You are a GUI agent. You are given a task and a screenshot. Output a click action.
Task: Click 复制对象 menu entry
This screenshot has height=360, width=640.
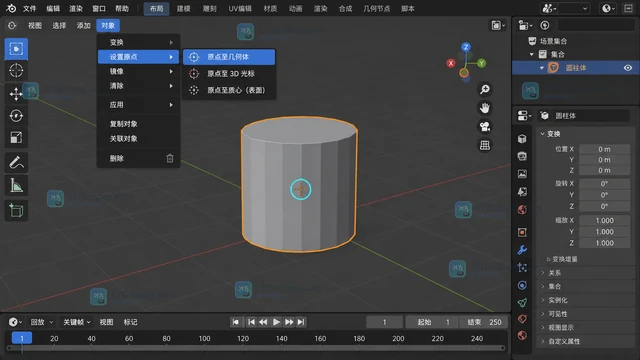(x=139, y=124)
